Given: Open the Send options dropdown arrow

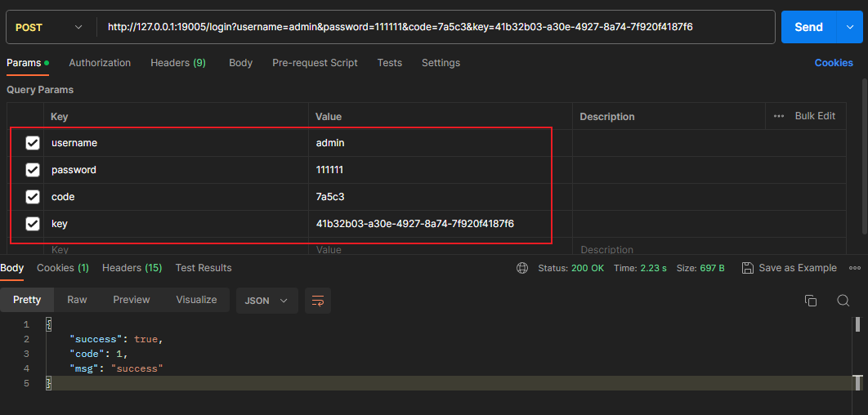Looking at the screenshot, I should point(850,27).
